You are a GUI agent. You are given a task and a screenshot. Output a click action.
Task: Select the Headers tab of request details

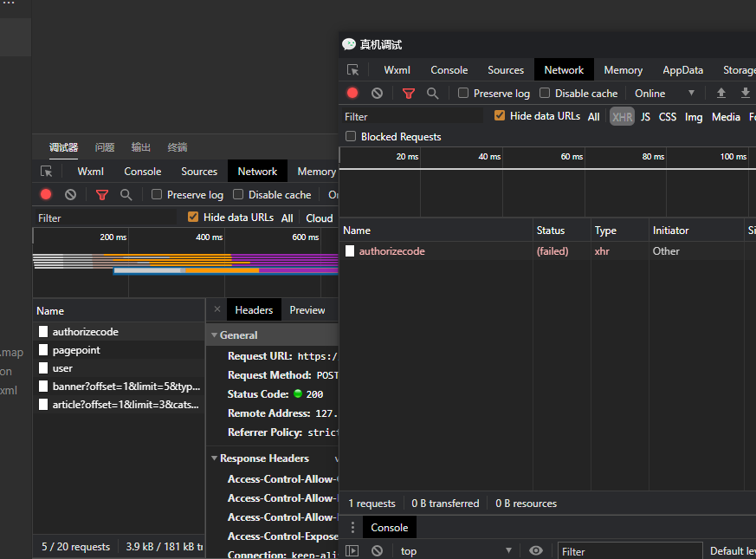[x=254, y=310]
